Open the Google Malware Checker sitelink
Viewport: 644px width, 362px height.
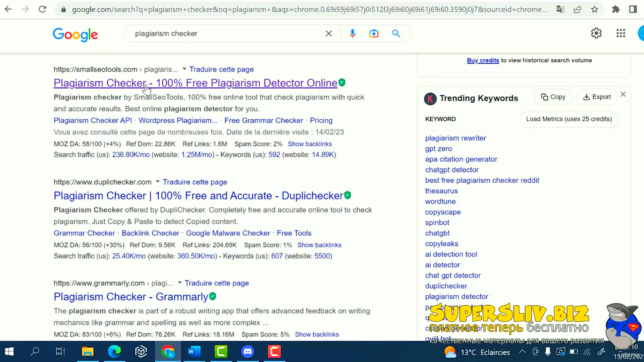point(228,233)
